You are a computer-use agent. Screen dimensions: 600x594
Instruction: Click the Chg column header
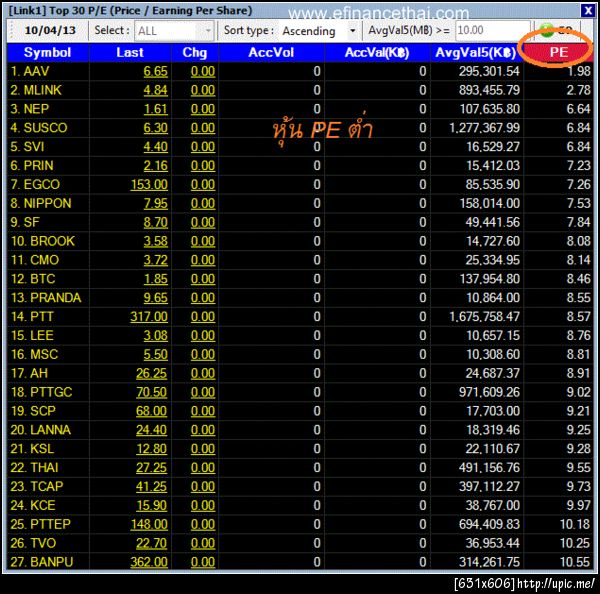pyautogui.click(x=194, y=52)
